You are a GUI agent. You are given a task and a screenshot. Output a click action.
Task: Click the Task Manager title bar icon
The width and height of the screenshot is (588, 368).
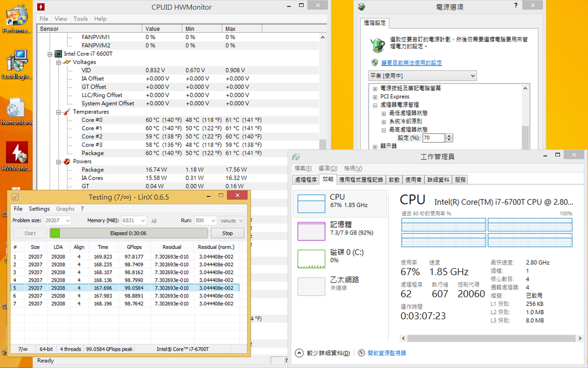[x=296, y=156]
